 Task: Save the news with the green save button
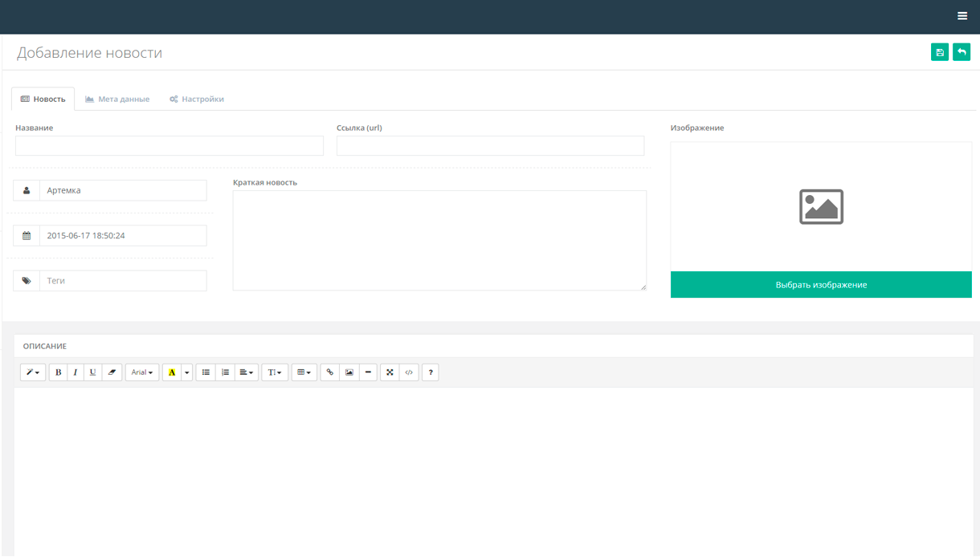click(x=940, y=51)
